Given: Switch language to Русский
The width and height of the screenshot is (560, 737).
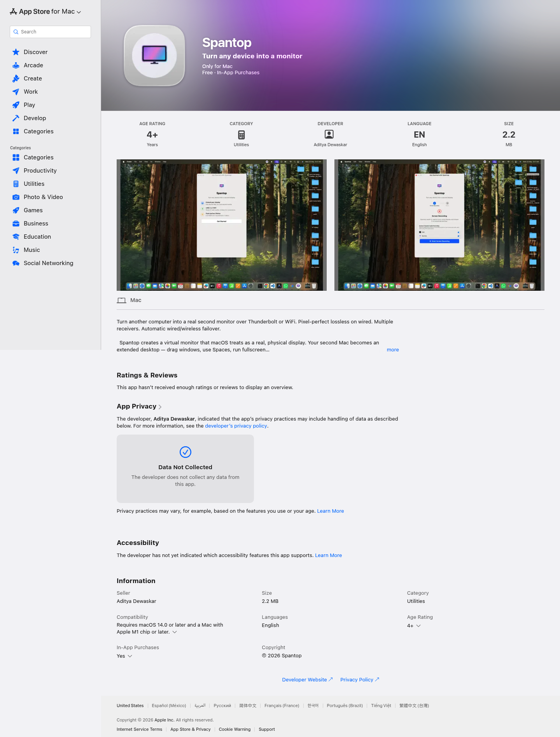Looking at the screenshot, I should point(222,706).
